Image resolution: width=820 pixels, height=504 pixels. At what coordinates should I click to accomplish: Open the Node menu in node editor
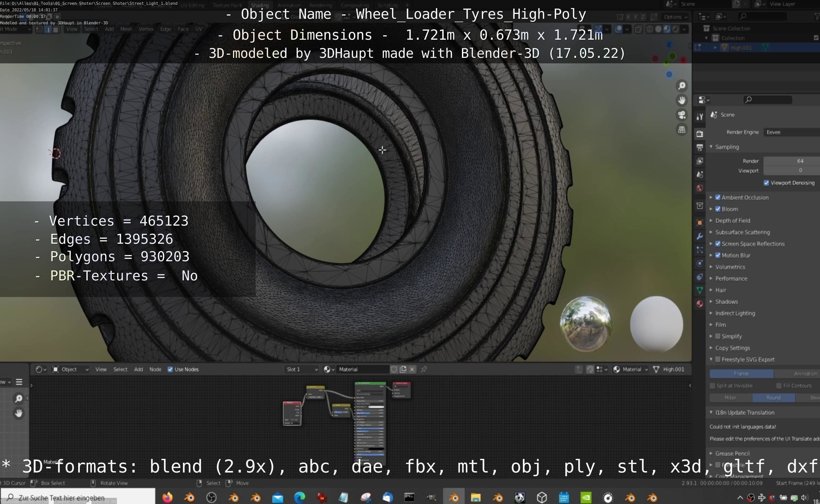coord(155,369)
